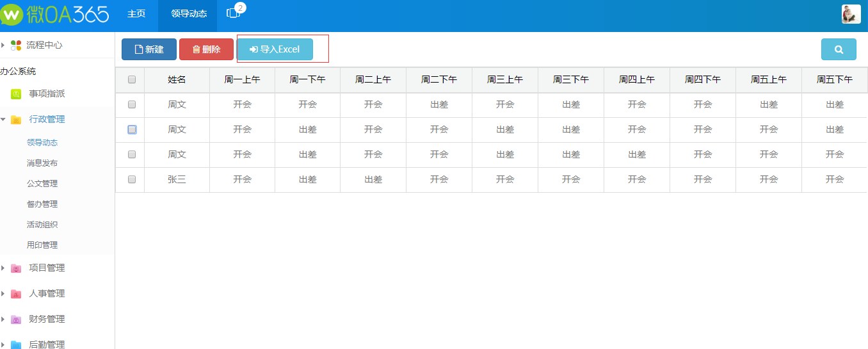Click the search magnifier button

click(838, 49)
